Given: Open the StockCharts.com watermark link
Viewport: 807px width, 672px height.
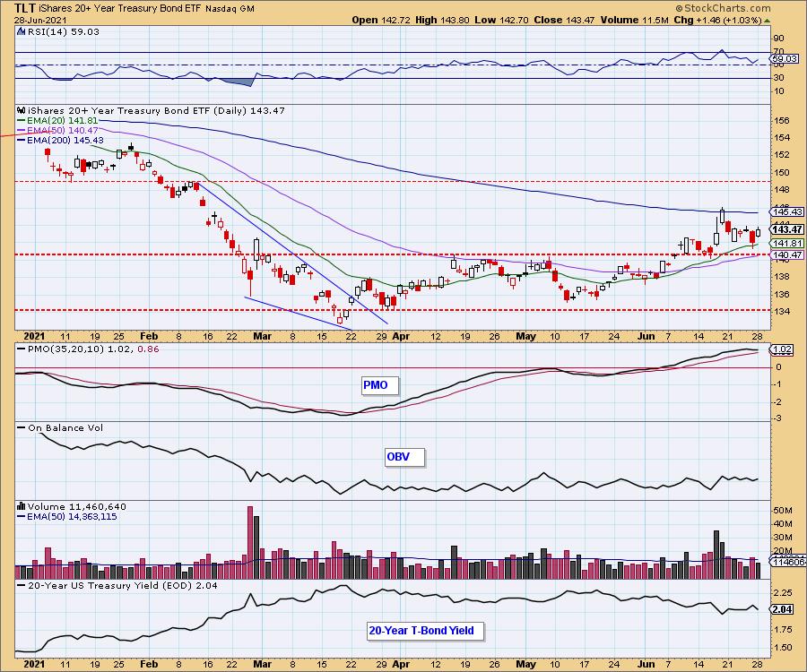Looking at the screenshot, I should click(723, 8).
